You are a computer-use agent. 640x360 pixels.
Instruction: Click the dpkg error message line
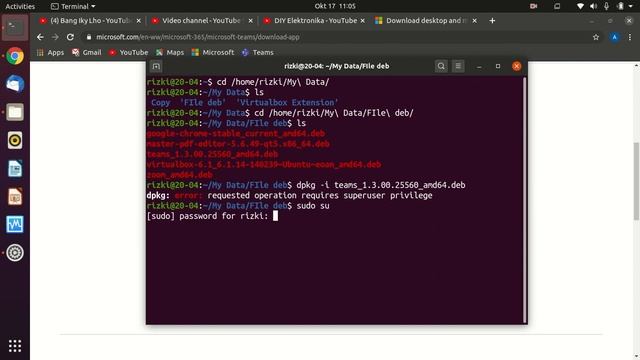pyautogui.click(x=289, y=196)
